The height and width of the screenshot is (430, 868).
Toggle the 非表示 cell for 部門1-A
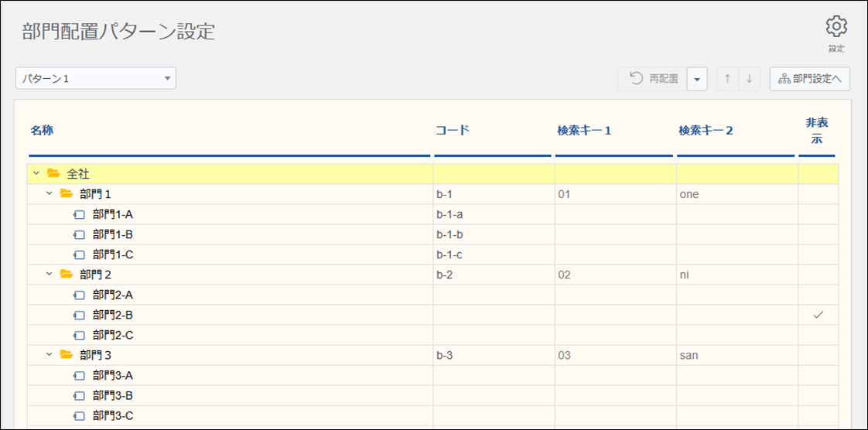(x=818, y=214)
